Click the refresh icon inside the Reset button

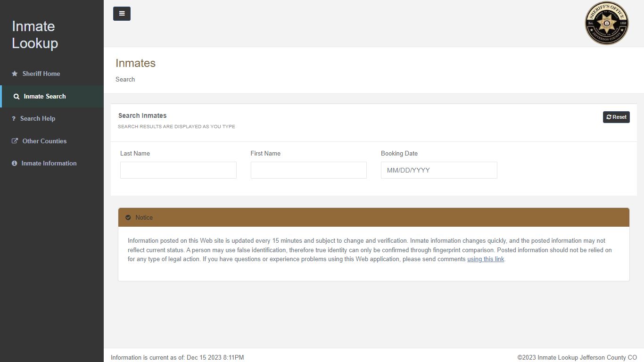610,117
